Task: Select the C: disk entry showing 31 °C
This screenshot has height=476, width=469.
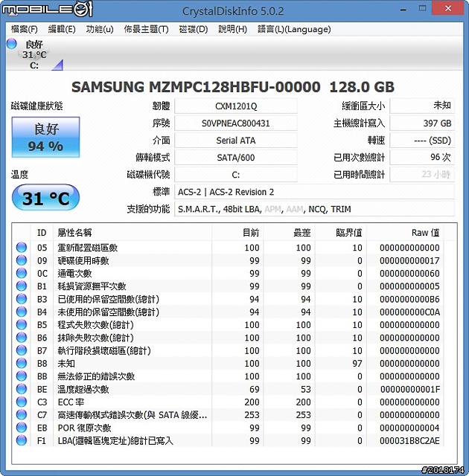Action: [35, 54]
